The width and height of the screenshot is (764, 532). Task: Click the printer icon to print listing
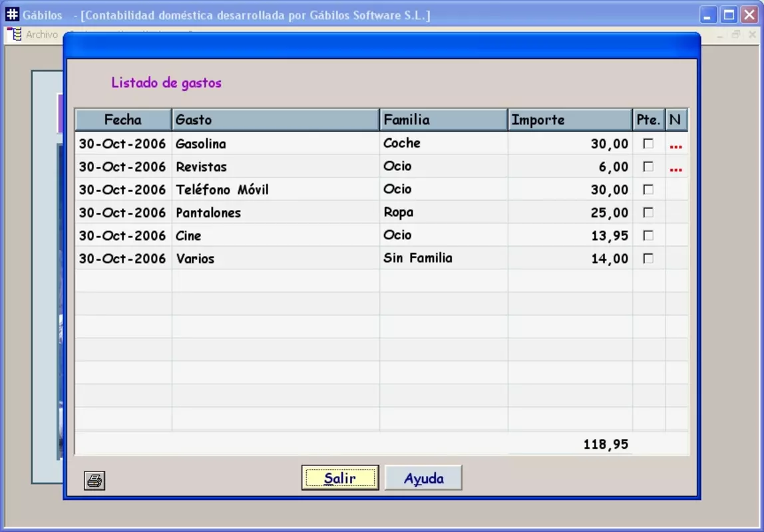tap(94, 480)
